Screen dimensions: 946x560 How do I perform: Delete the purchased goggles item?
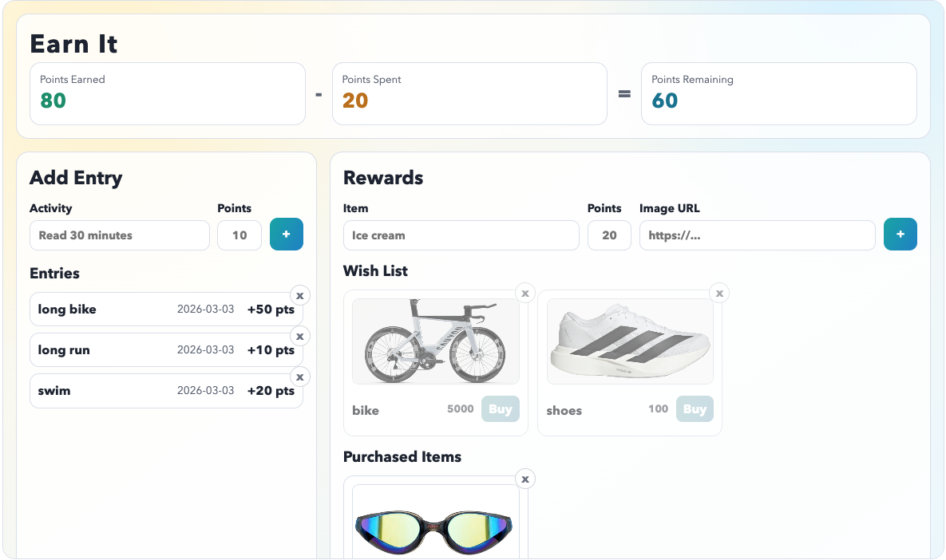pyautogui.click(x=525, y=479)
